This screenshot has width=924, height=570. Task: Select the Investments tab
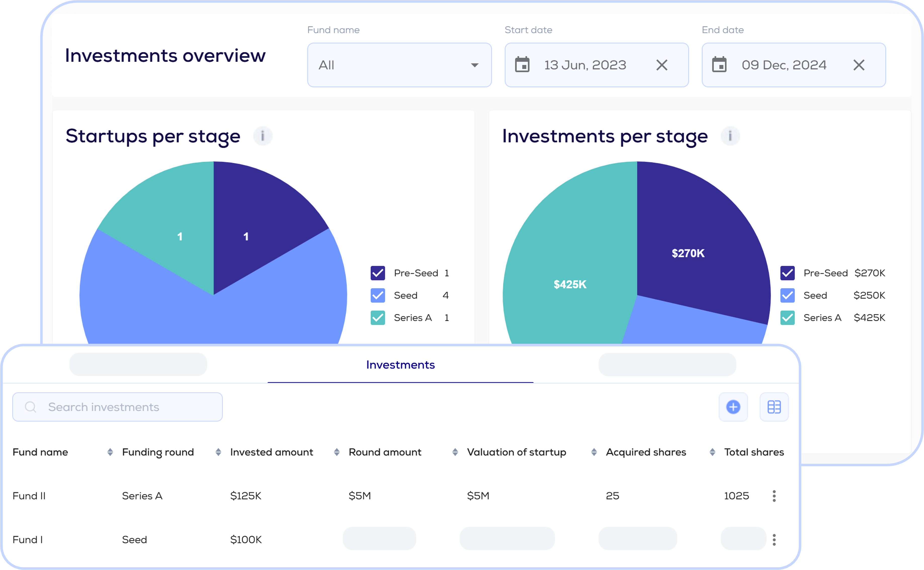(x=400, y=364)
